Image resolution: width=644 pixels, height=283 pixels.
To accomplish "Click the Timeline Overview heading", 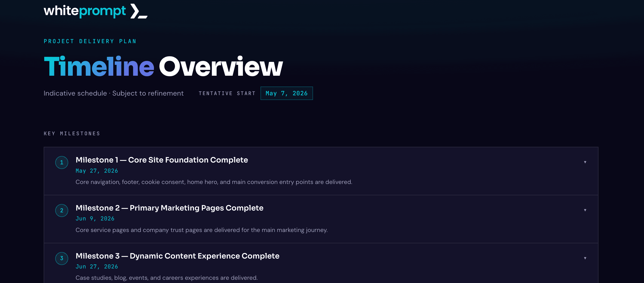I will click(x=163, y=66).
